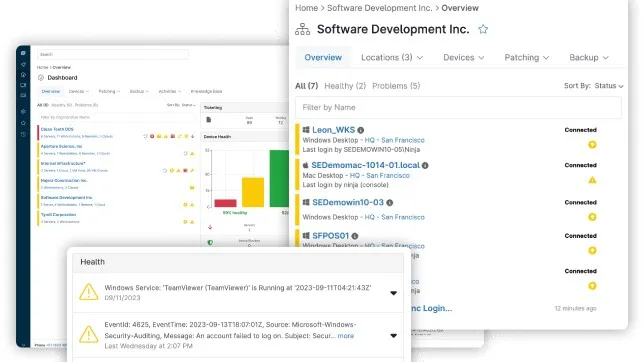Open the Sort By Status dropdown for devices
This screenshot has width=644, height=362.
tap(609, 86)
